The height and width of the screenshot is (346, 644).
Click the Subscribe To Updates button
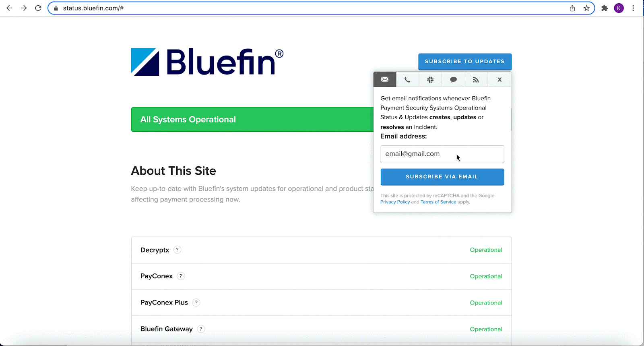[465, 62]
